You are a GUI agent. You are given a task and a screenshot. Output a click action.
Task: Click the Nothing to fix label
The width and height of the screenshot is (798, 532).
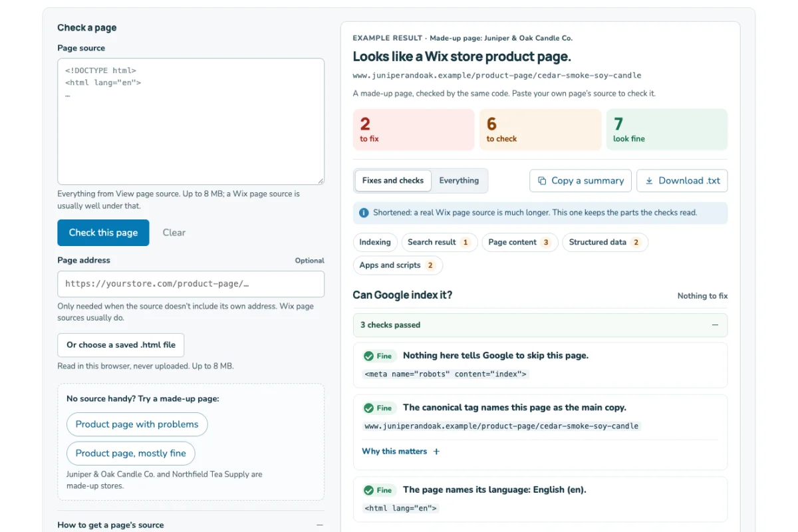703,296
